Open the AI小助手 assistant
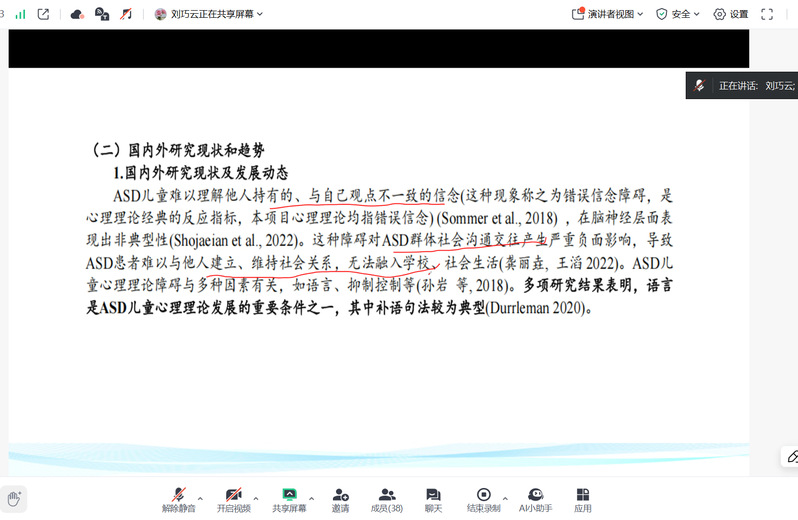This screenshot has width=798, height=520. point(535,499)
